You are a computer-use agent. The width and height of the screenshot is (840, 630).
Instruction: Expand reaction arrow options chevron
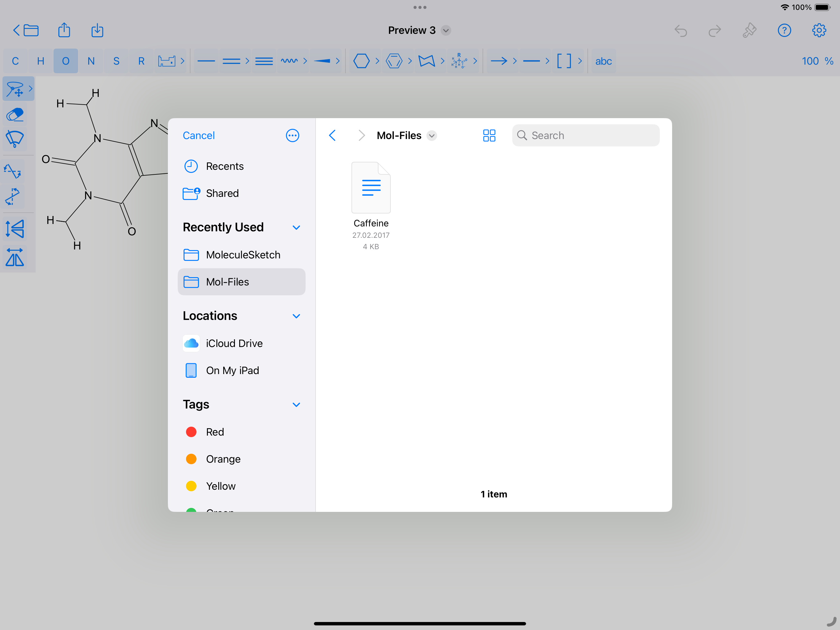point(515,61)
